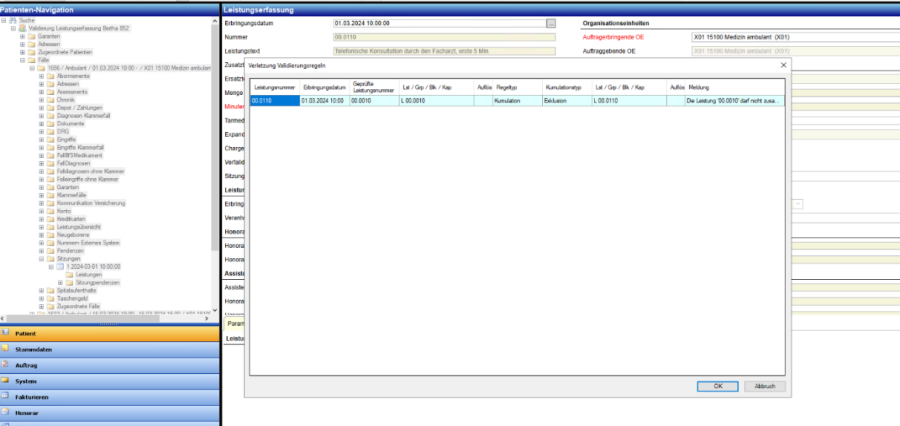Click the folder icon next to Konto

(x=51, y=211)
